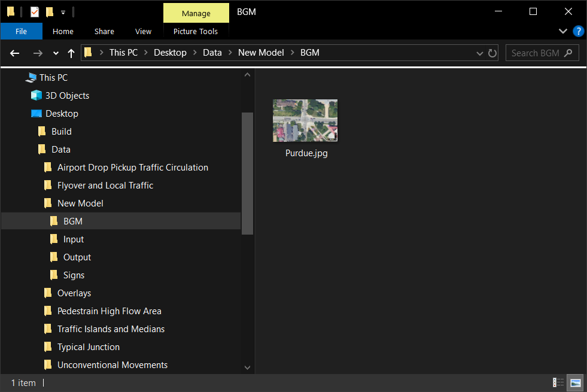
Task: Open the Help question mark icon
Action: click(578, 31)
